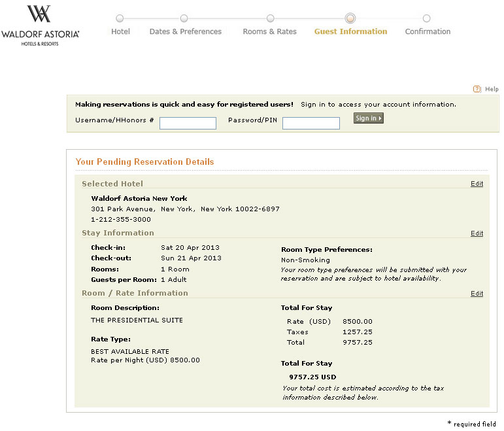Click the Dates & Preferences step circle

click(184, 18)
